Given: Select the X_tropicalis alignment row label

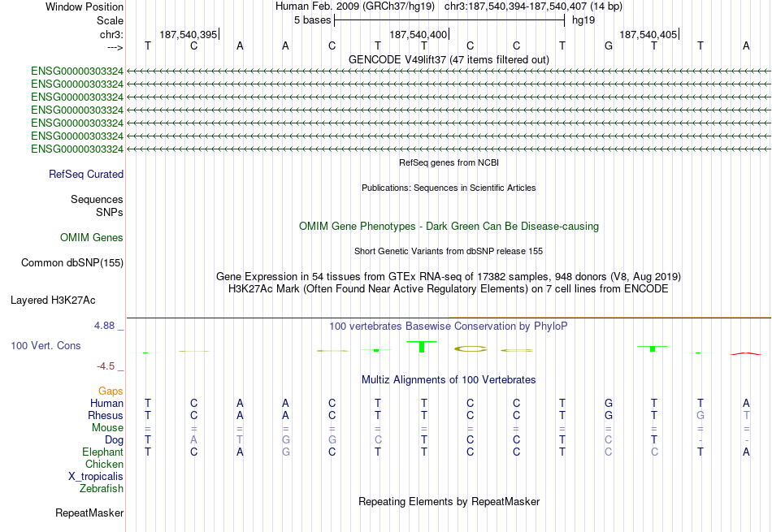Looking at the screenshot, I should pyautogui.click(x=96, y=477).
